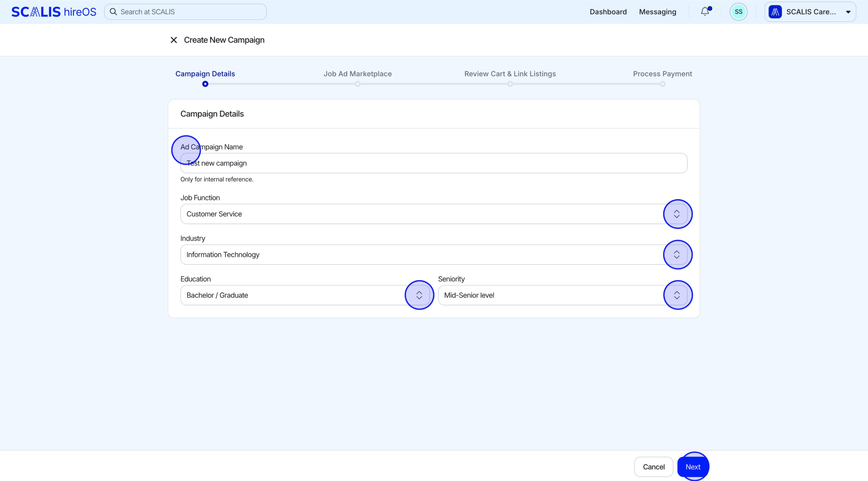Click the Process Payment step marker dot

tap(662, 84)
